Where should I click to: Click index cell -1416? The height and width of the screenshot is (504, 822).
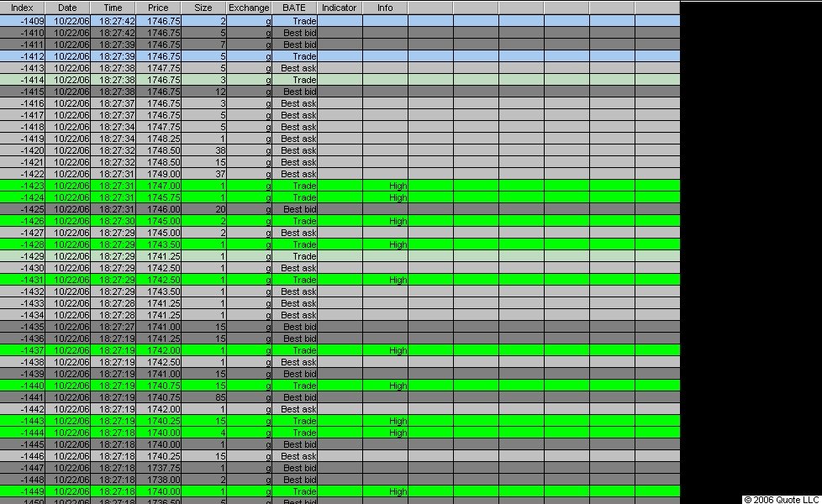(23, 103)
